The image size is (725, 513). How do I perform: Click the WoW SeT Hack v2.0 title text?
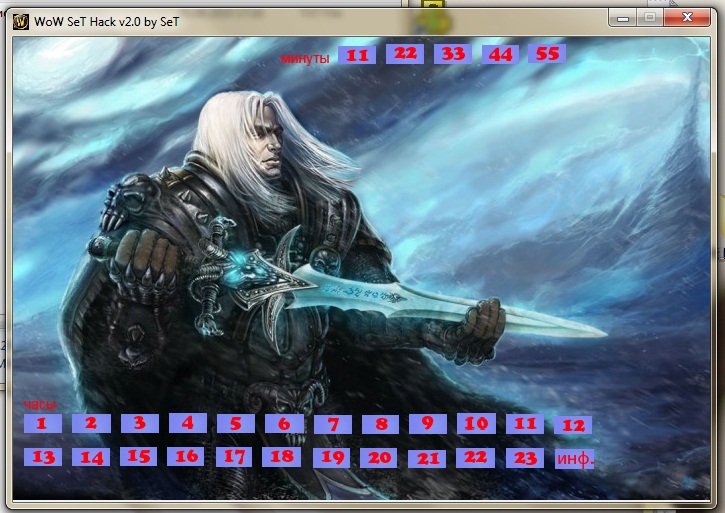tap(106, 21)
